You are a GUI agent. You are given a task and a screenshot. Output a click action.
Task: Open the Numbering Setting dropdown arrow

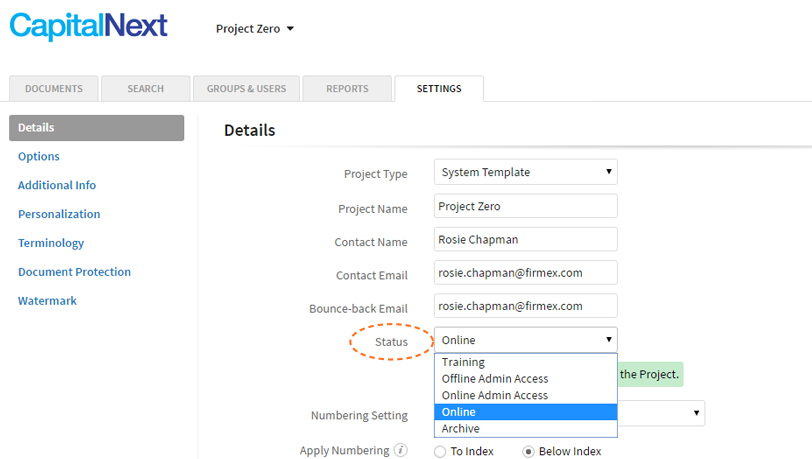pos(697,413)
